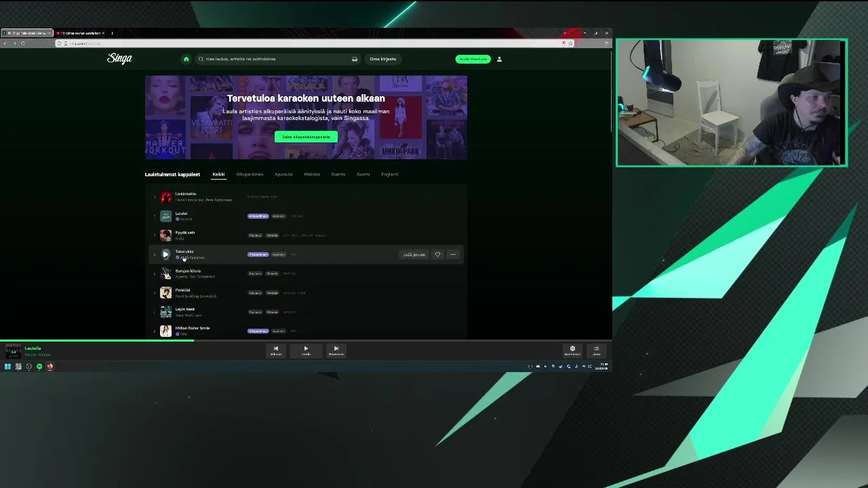Click the round third taskbar icon
The image size is (868, 488).
pos(28,367)
